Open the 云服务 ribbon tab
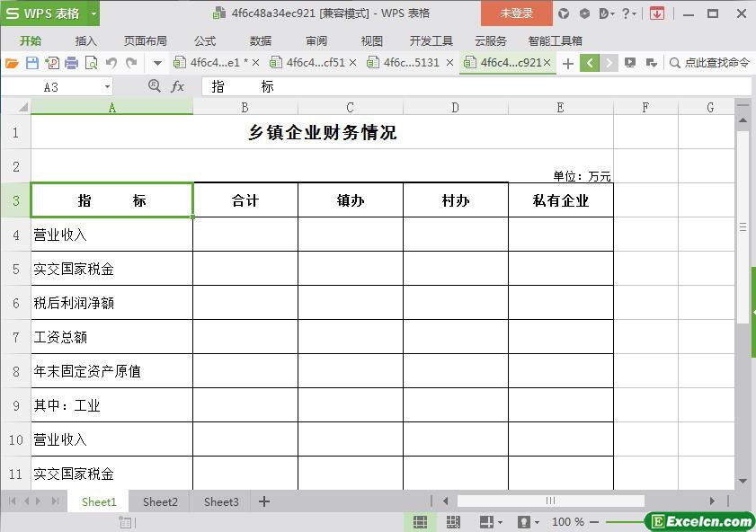 click(x=490, y=41)
